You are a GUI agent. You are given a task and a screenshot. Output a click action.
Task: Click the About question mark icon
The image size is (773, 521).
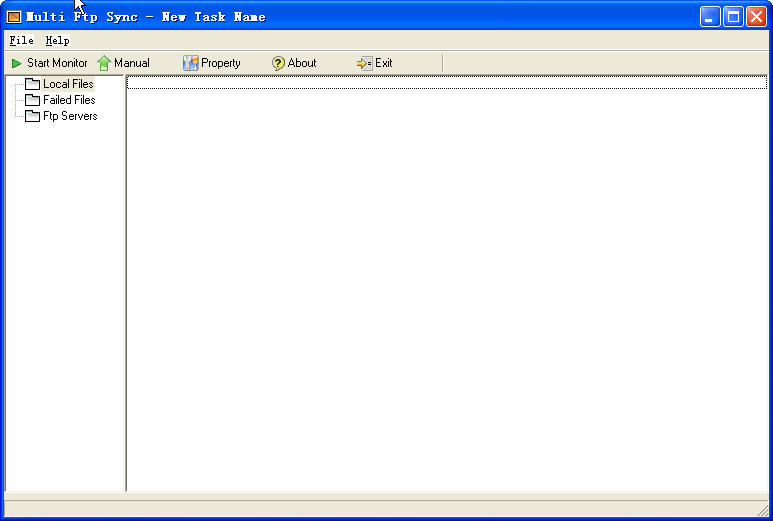coord(278,63)
